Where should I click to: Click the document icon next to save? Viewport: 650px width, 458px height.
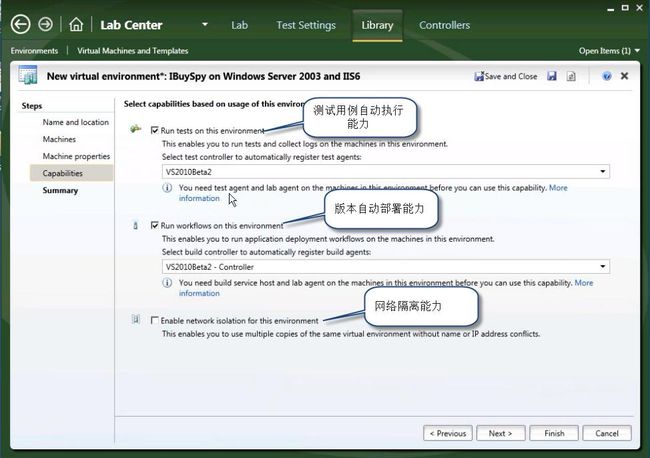point(571,76)
